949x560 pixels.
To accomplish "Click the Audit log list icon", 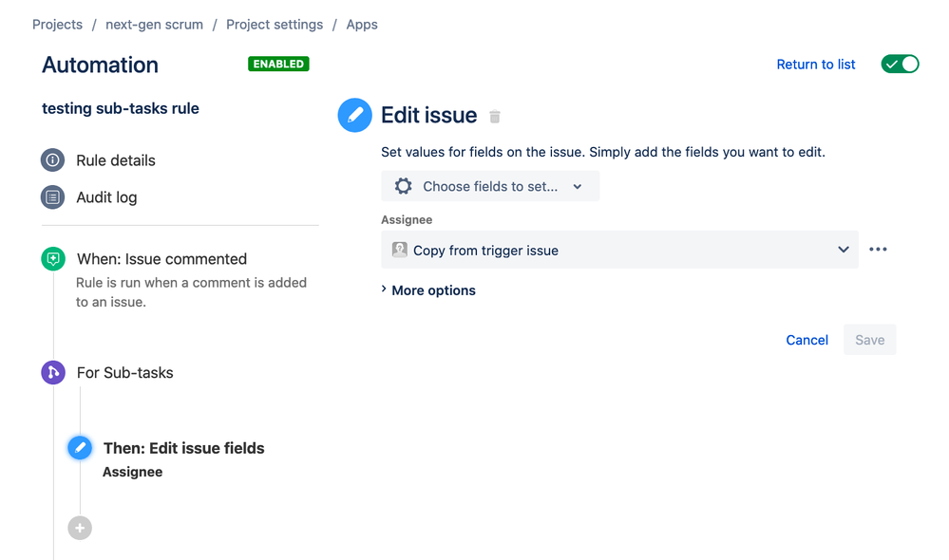I will 52,197.
